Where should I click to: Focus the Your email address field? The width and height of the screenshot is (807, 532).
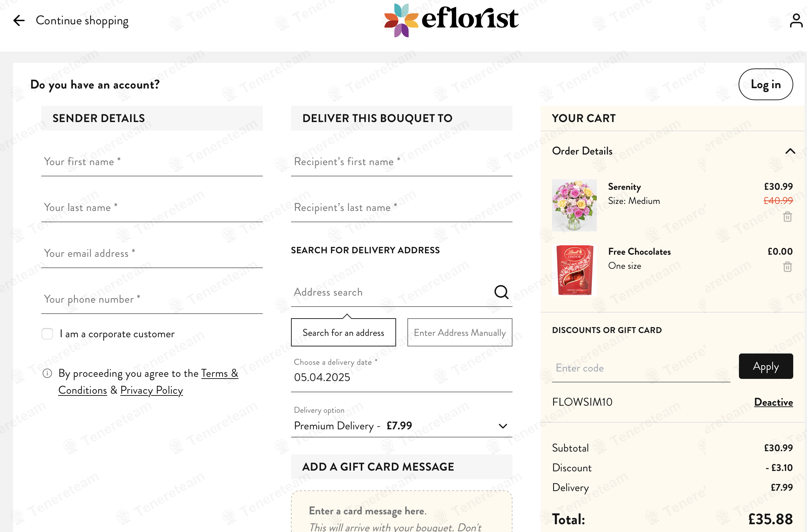click(x=152, y=253)
